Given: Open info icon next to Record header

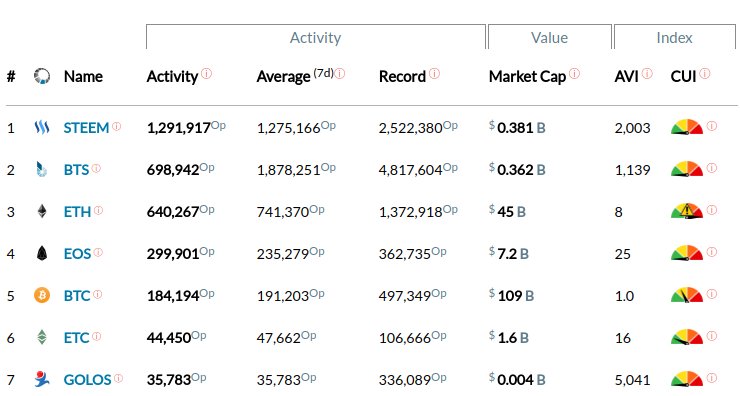Looking at the screenshot, I should [434, 73].
